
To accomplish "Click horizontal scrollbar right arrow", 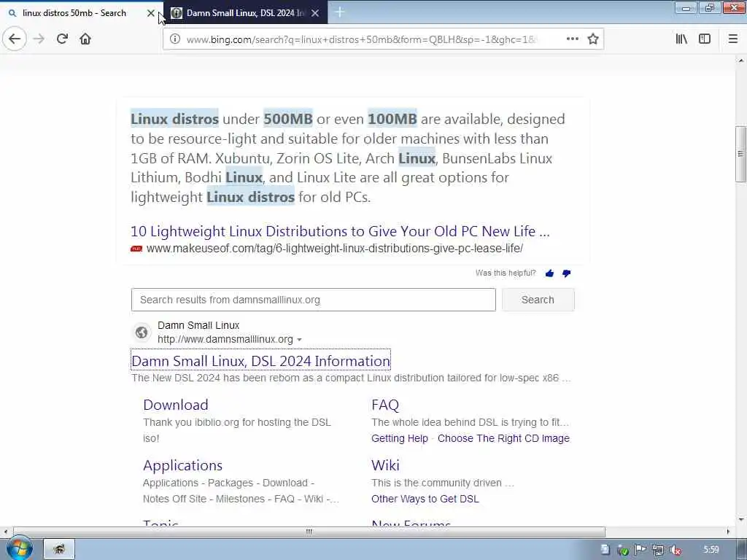I will coord(728,532).
